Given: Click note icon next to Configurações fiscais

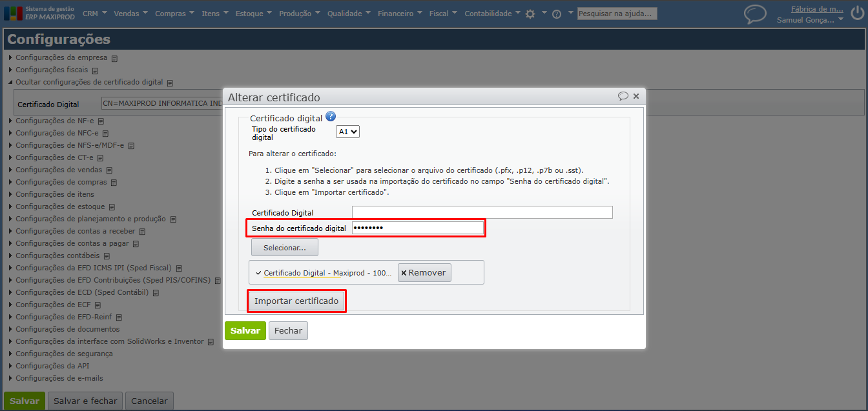Looking at the screenshot, I should [94, 70].
